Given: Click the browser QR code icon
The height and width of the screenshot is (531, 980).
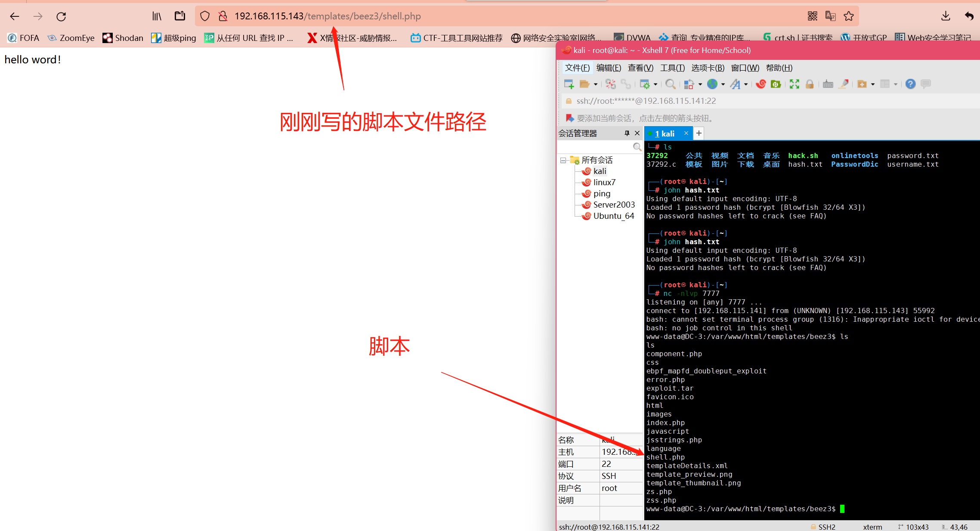Looking at the screenshot, I should (812, 16).
